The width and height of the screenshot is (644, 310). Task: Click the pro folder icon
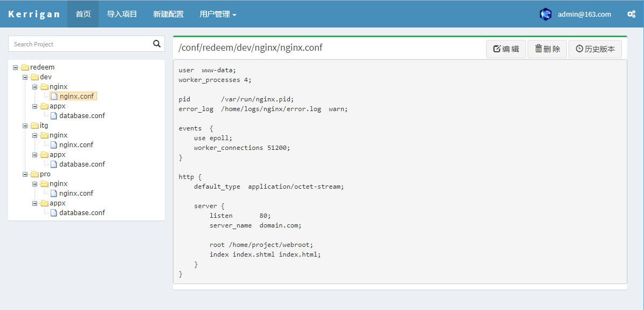35,174
